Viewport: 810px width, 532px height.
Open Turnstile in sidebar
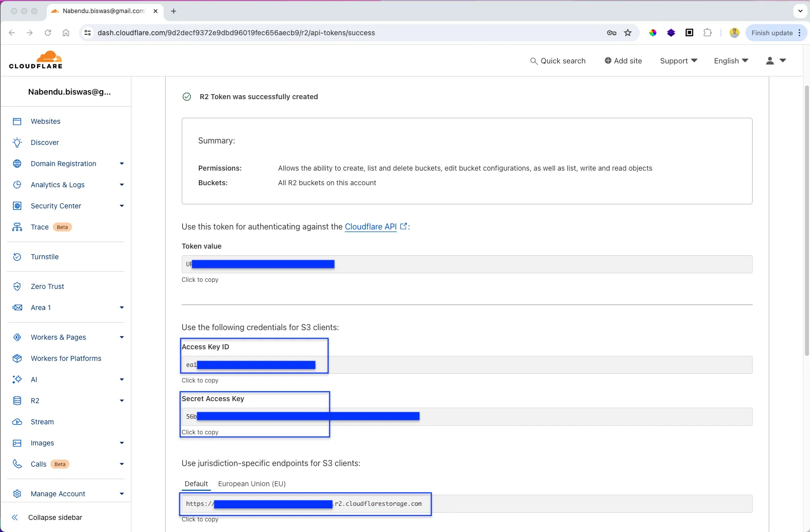pos(45,257)
